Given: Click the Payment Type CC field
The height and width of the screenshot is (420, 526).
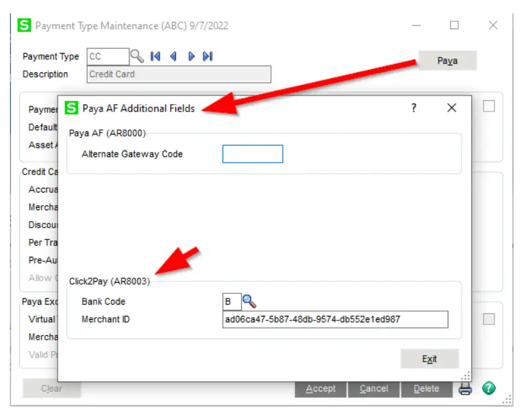Looking at the screenshot, I should pos(108,56).
